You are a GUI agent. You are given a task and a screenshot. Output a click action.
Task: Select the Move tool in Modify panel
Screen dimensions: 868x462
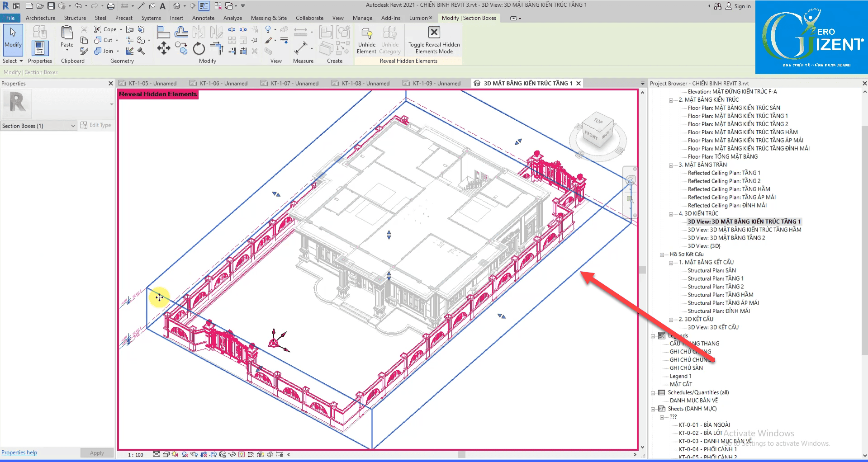[163, 48]
